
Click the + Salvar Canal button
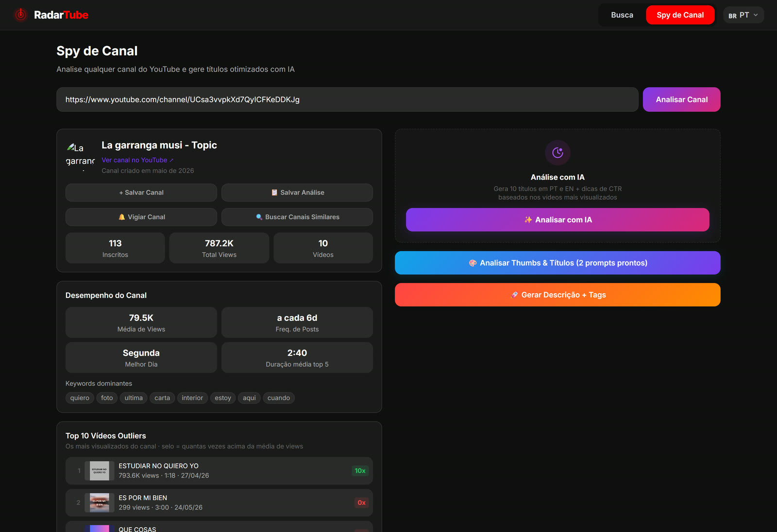[141, 193]
